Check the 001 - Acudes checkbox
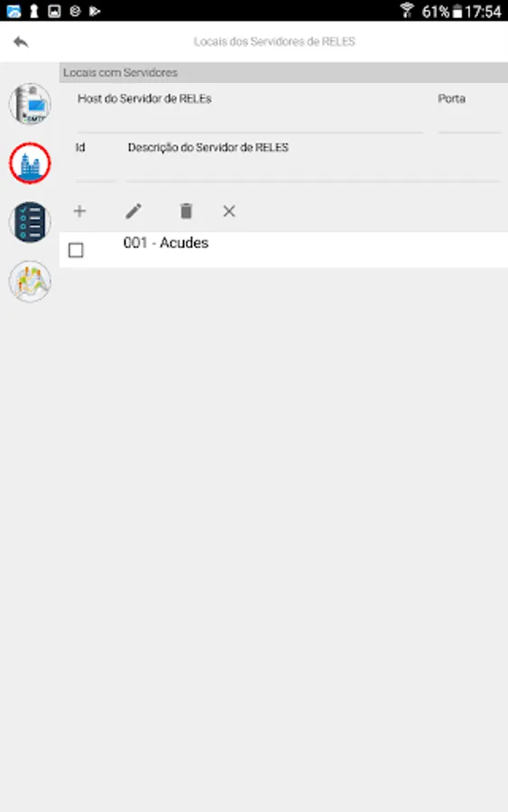This screenshot has height=812, width=508. [x=76, y=250]
